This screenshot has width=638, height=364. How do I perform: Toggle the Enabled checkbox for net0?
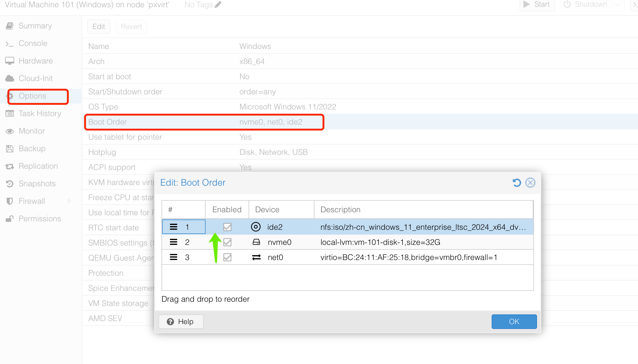pyautogui.click(x=227, y=257)
